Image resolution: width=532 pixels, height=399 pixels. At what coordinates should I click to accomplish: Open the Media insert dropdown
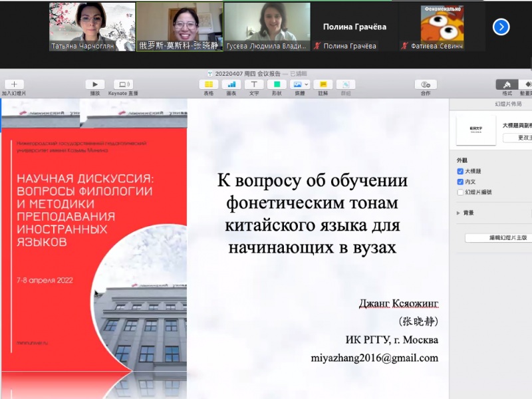pyautogui.click(x=300, y=84)
